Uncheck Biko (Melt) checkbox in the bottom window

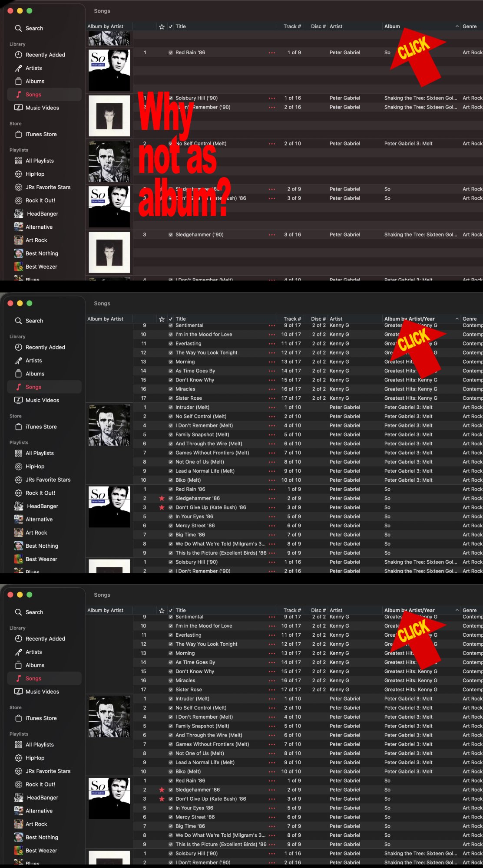tap(171, 772)
